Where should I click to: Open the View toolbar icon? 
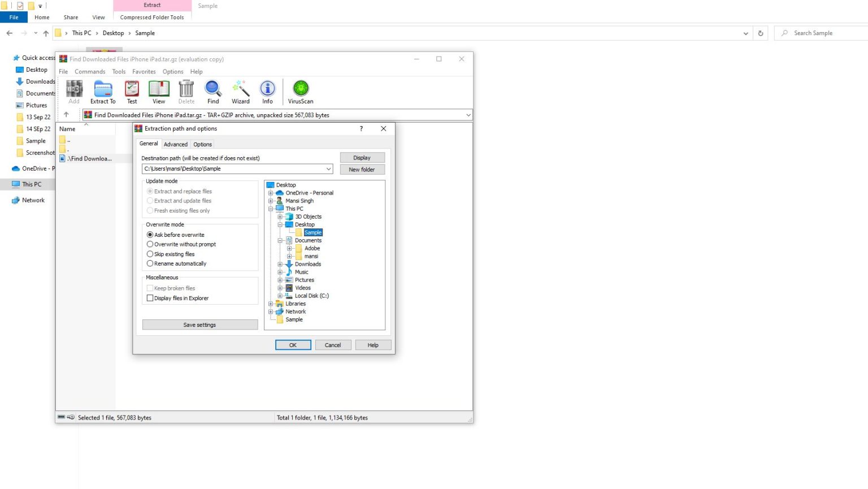click(158, 92)
